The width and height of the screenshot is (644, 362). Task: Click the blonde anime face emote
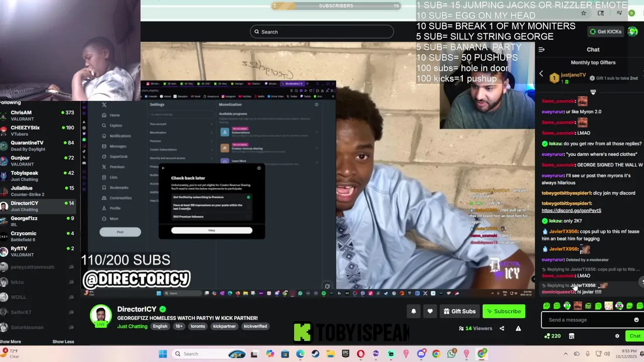tap(609, 306)
